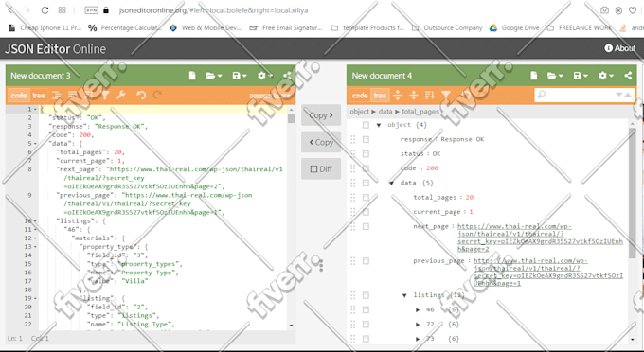Expand listing 73 in the tree
Image resolution: width=644 pixels, height=352 pixels.
click(x=418, y=339)
